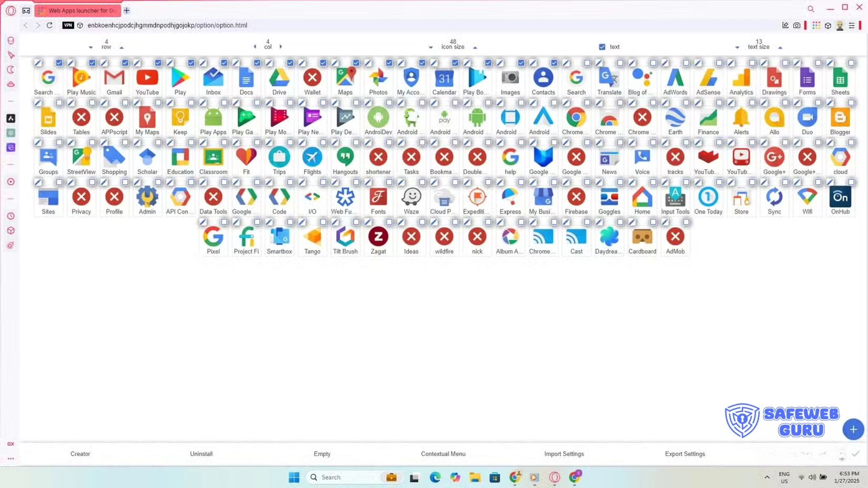Increase the icon size arrow
Screen dimensions: 868x488
(x=475, y=47)
